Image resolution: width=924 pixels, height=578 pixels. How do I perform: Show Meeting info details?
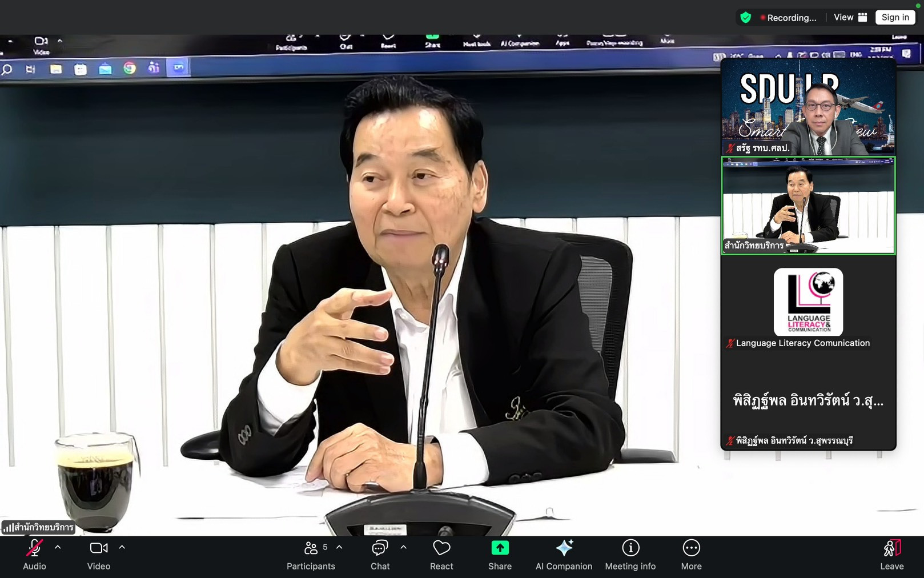pyautogui.click(x=630, y=555)
